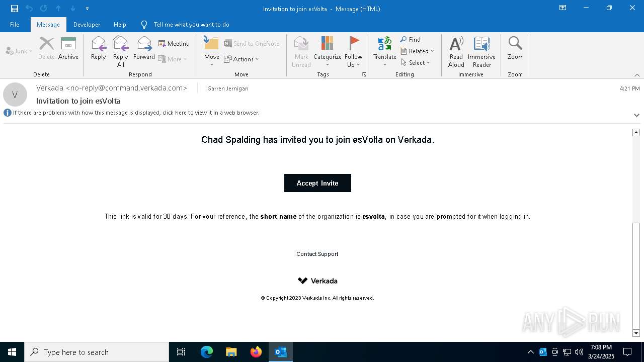Go to the next item using the down arrow
This screenshot has height=362, width=644.
pos(73,9)
